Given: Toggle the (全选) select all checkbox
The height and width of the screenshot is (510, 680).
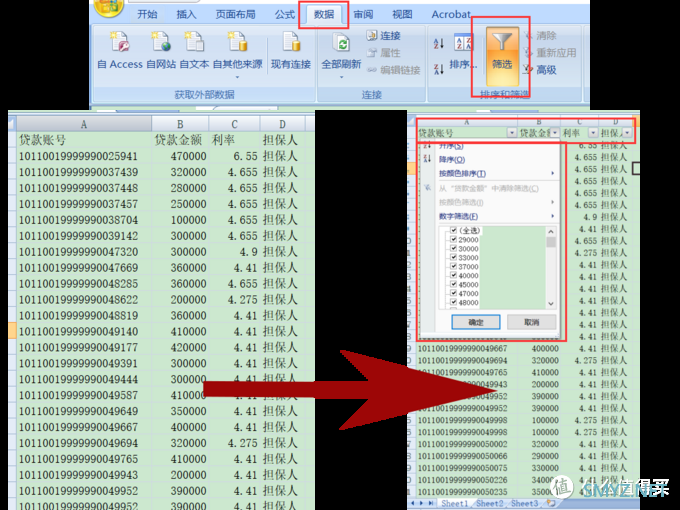Looking at the screenshot, I should [453, 230].
